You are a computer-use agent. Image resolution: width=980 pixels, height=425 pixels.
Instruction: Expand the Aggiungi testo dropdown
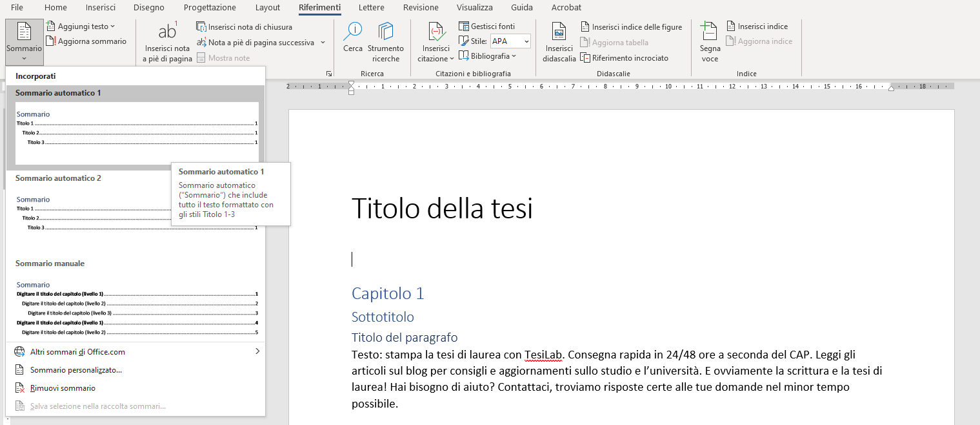tap(81, 26)
